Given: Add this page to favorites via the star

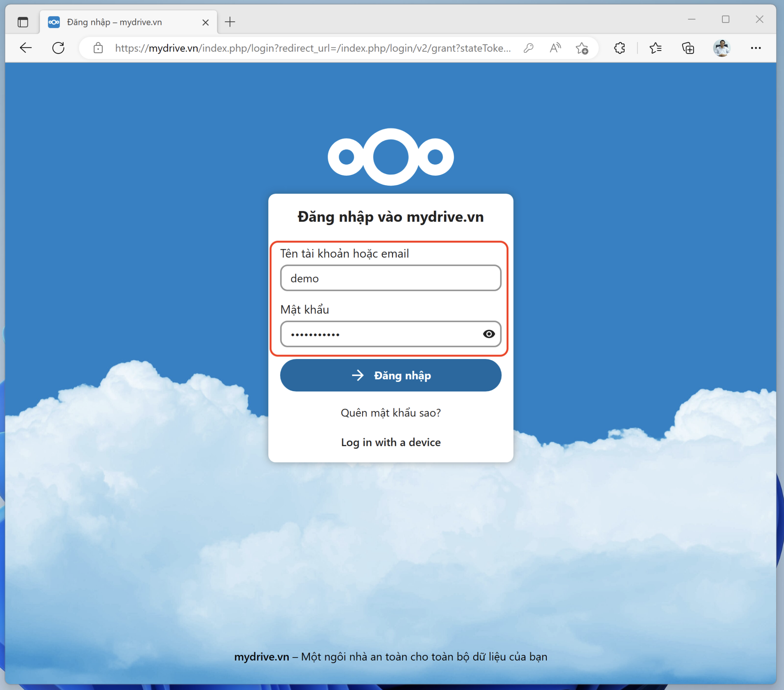Looking at the screenshot, I should point(582,48).
